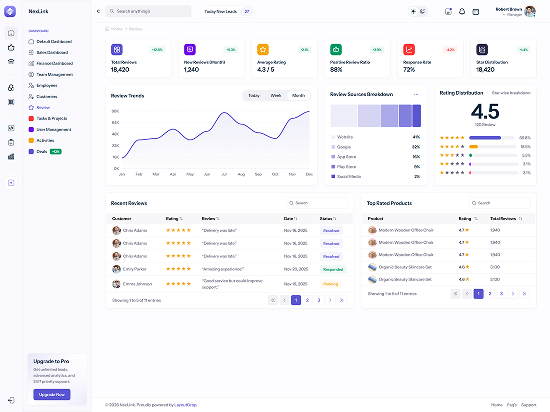Switch to light mode sun toggle
The height and width of the screenshot is (412, 550).
tap(414, 11)
